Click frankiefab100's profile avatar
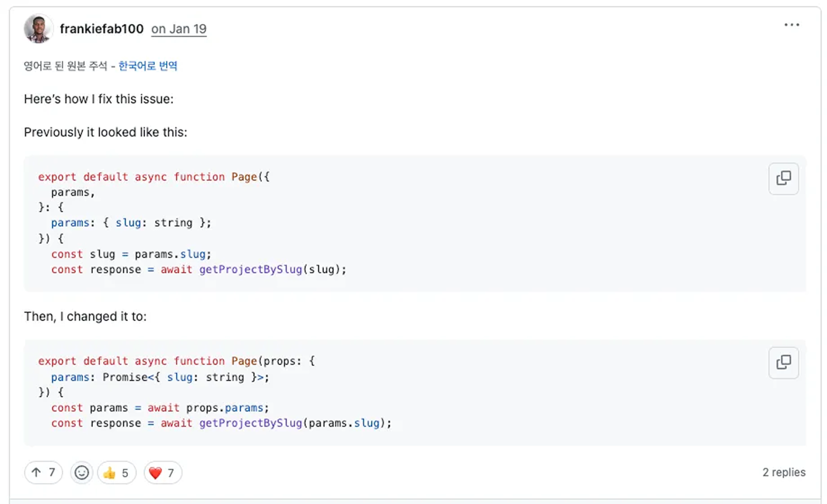The image size is (827, 504). (x=38, y=29)
